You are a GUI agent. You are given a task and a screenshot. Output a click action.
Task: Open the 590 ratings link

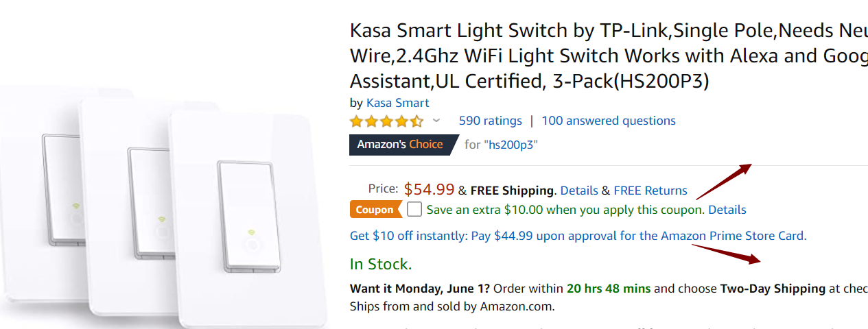coord(490,121)
